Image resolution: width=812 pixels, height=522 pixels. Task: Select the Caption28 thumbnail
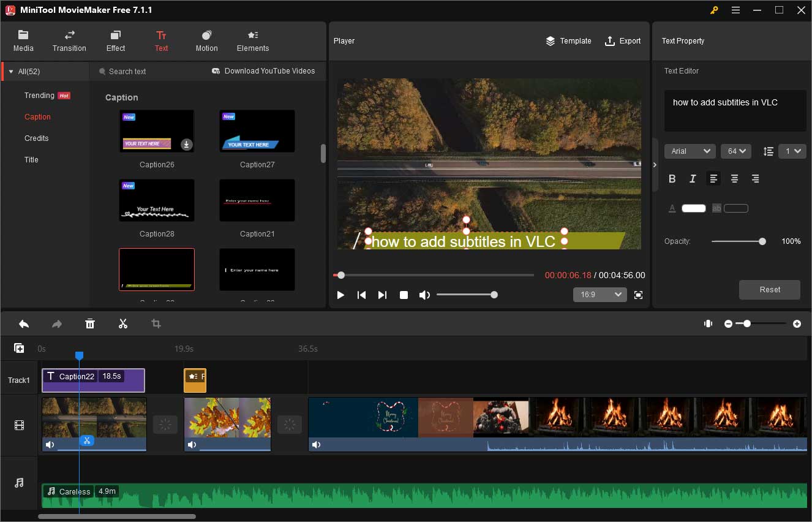coord(157,200)
